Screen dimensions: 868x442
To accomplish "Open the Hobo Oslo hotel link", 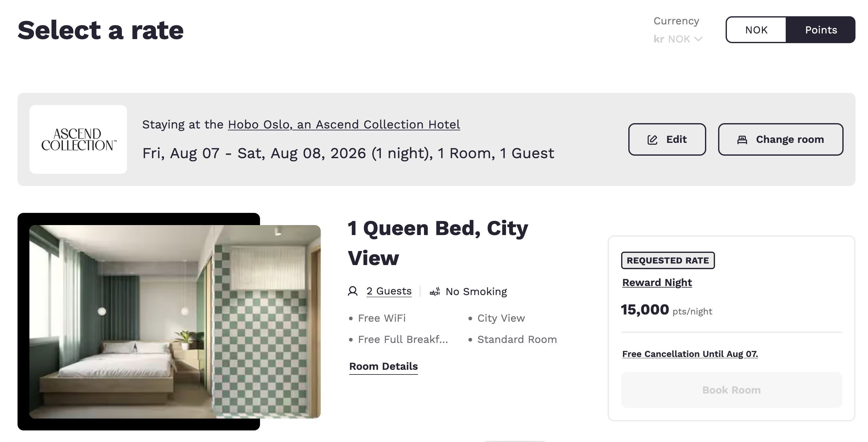I will [x=343, y=124].
